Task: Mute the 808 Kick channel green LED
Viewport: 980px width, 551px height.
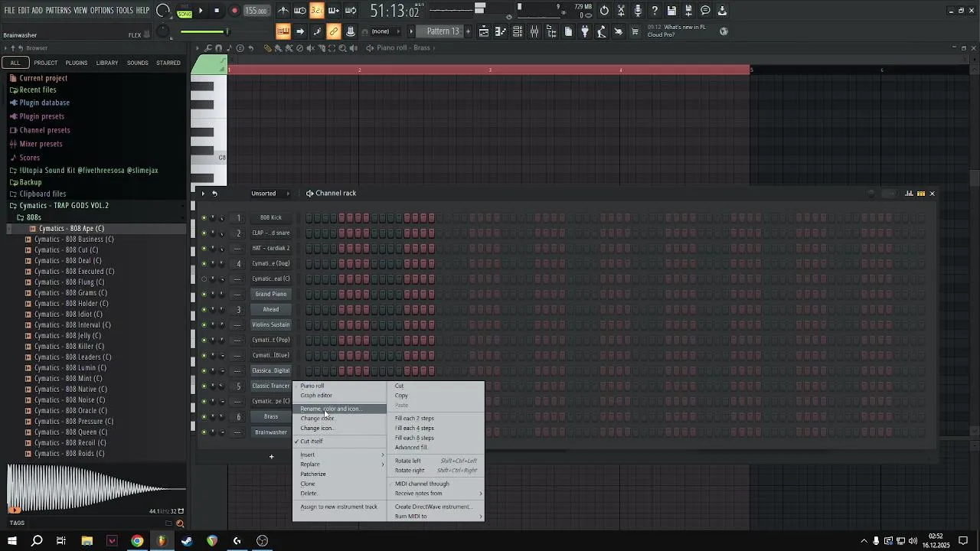Action: (204, 218)
